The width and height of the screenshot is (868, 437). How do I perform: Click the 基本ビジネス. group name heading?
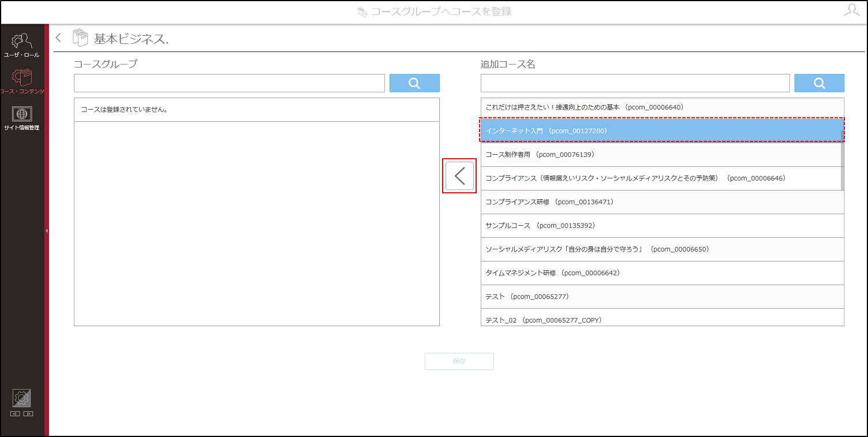coord(131,39)
